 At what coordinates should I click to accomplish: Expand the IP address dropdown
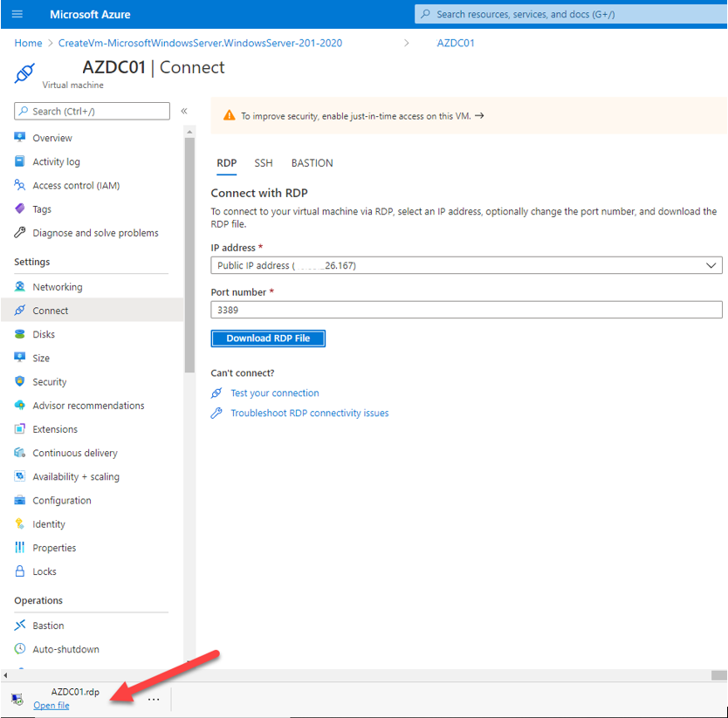pyautogui.click(x=711, y=265)
